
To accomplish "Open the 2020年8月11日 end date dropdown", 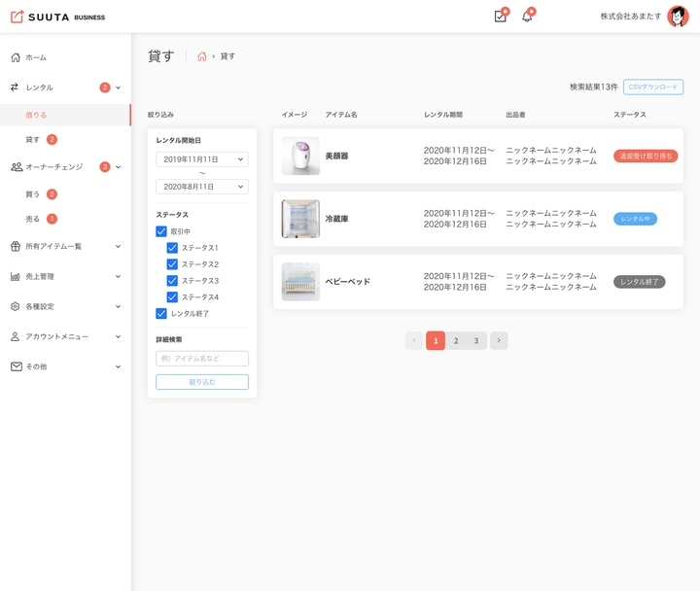I will 202,187.
